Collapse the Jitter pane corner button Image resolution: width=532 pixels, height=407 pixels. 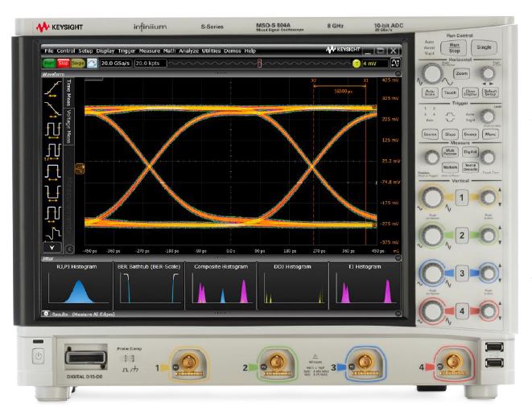coord(398,258)
